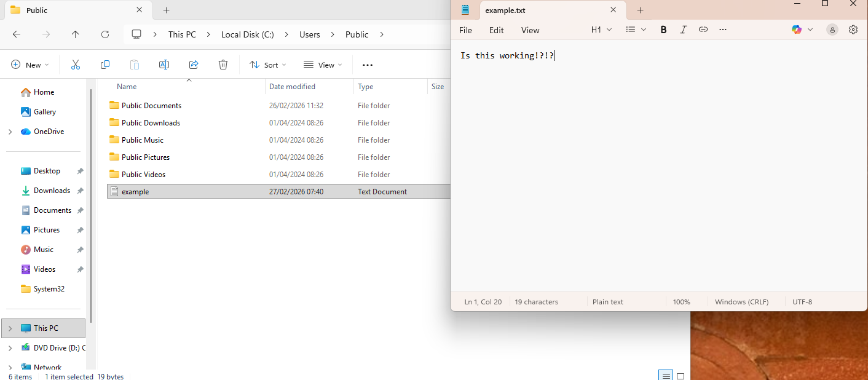Open the H1 heading dropdown in Notepad
The image size is (868, 380).
pos(601,30)
